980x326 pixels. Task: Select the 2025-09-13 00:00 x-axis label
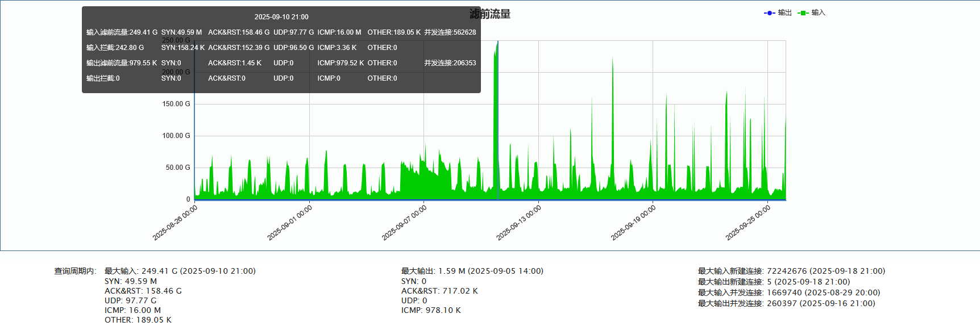pyautogui.click(x=519, y=223)
